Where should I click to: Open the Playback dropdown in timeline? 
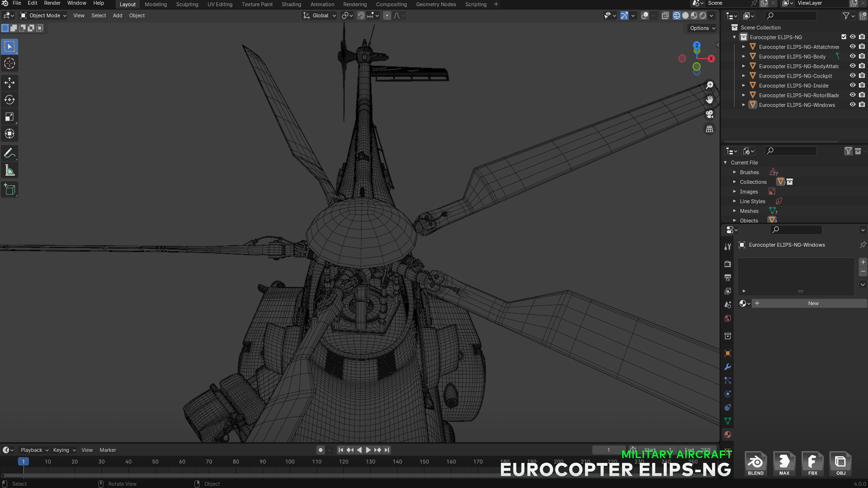point(34,450)
